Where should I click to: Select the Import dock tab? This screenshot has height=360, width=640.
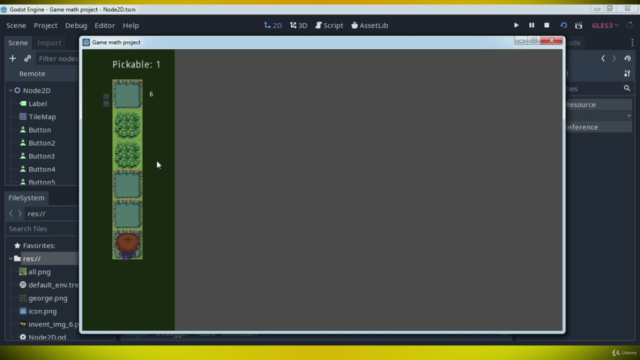[x=49, y=42]
